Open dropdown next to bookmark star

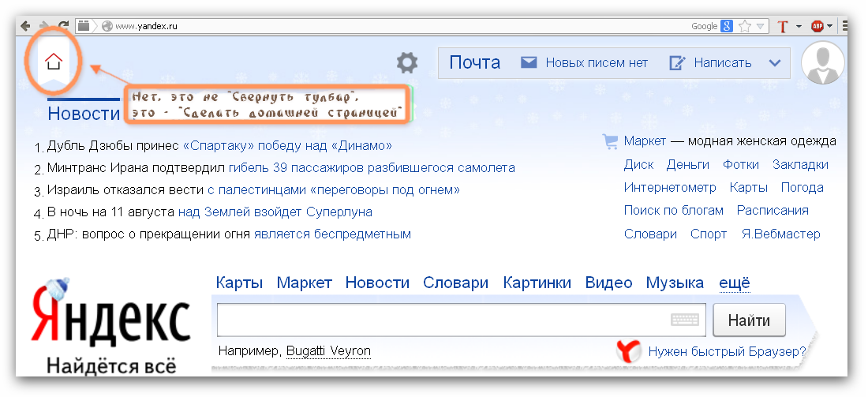pyautogui.click(x=760, y=26)
